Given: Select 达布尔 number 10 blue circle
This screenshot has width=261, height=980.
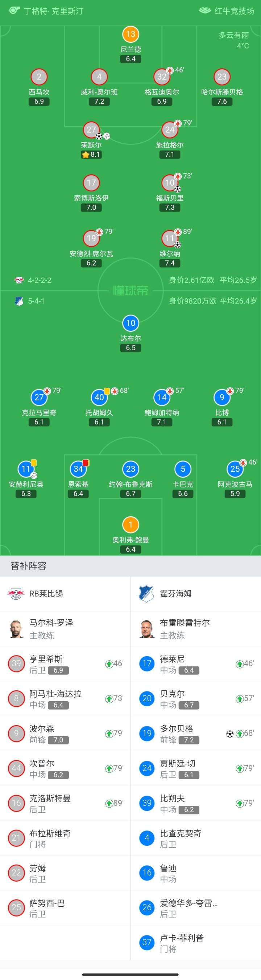Looking at the screenshot, I should click(130, 323).
